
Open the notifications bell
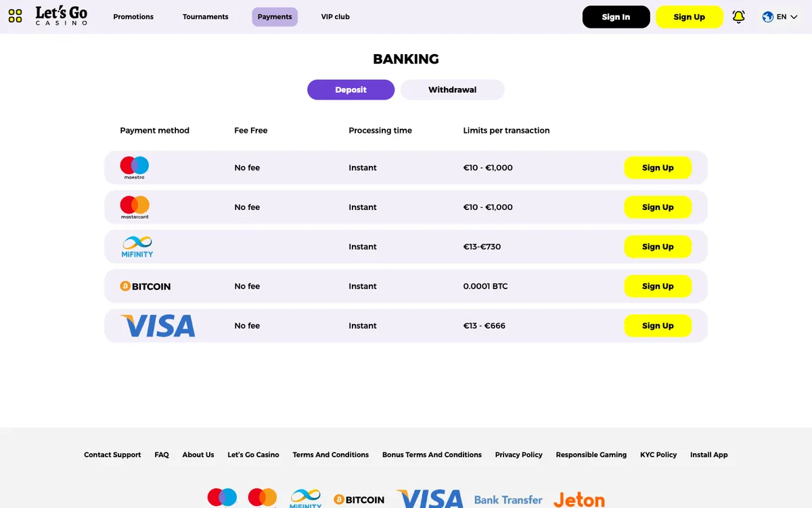[738, 17]
